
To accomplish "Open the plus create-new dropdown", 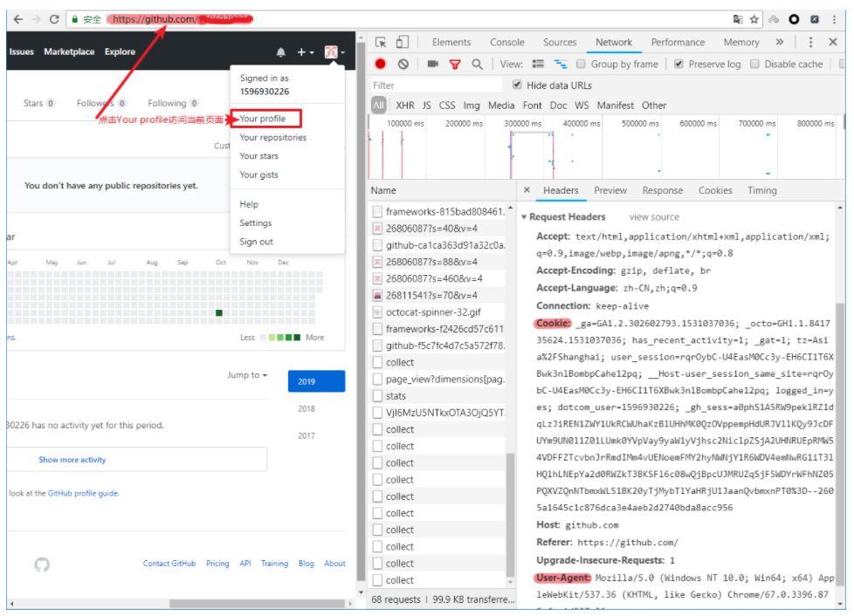I will 305,52.
